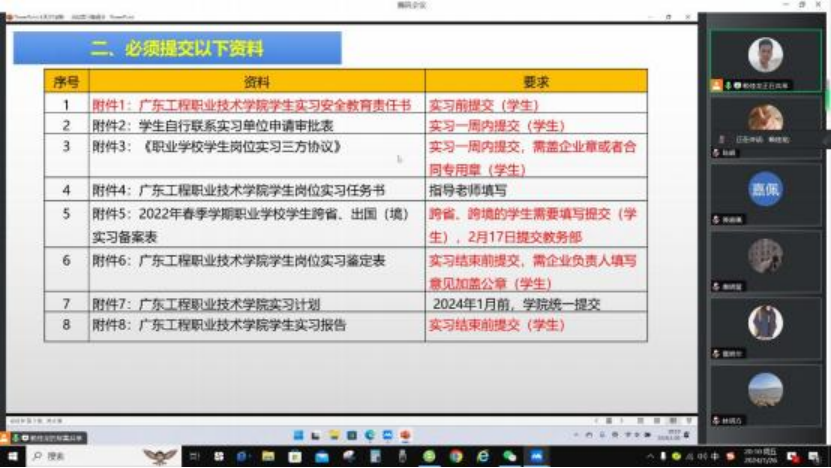Switch to Tencent Meeting on the bottom taskbar

click(x=536, y=456)
